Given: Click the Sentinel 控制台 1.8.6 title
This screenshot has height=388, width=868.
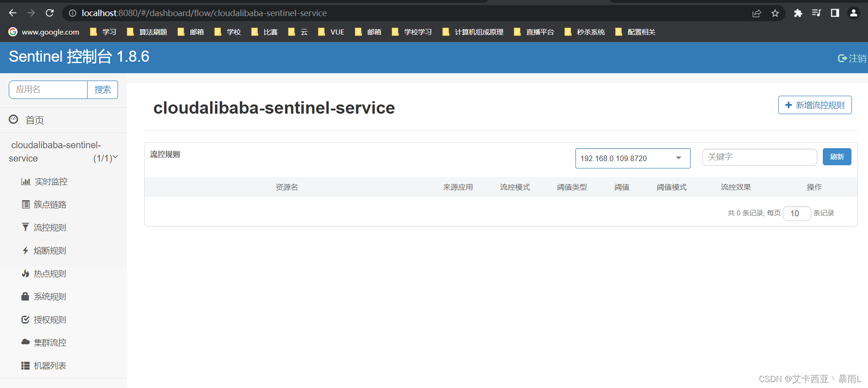Looking at the screenshot, I should [x=79, y=57].
